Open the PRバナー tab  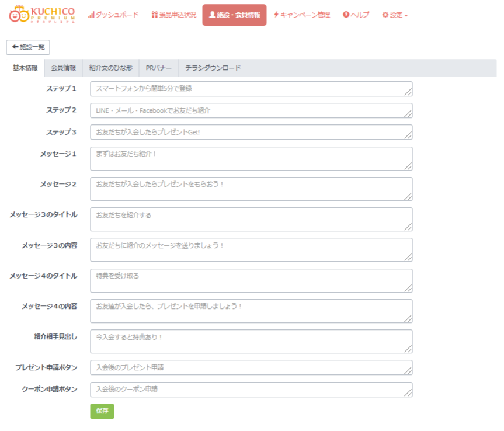point(158,68)
